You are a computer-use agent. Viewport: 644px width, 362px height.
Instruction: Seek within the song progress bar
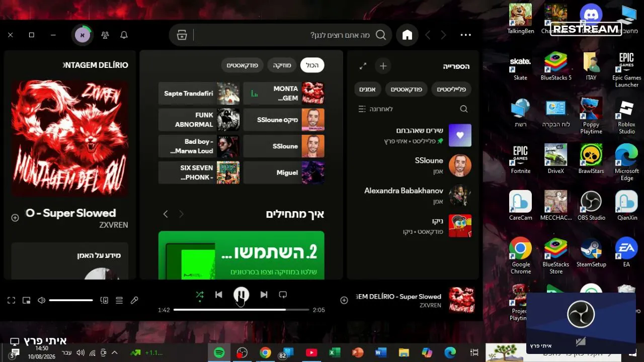[241, 310]
